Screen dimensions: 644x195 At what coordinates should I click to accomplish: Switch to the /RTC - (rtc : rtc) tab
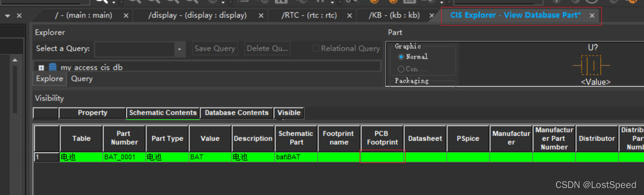tap(309, 15)
